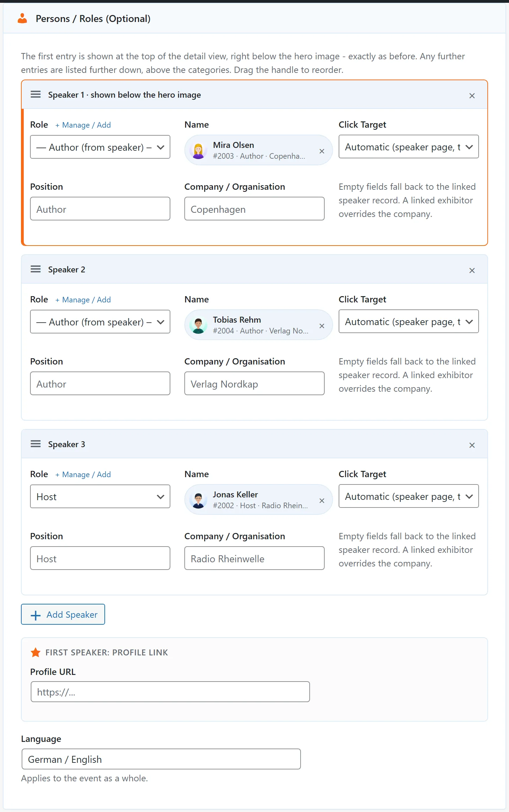Clear Jonas Keller from the Name field
This screenshot has height=812, width=509.
tap(322, 501)
